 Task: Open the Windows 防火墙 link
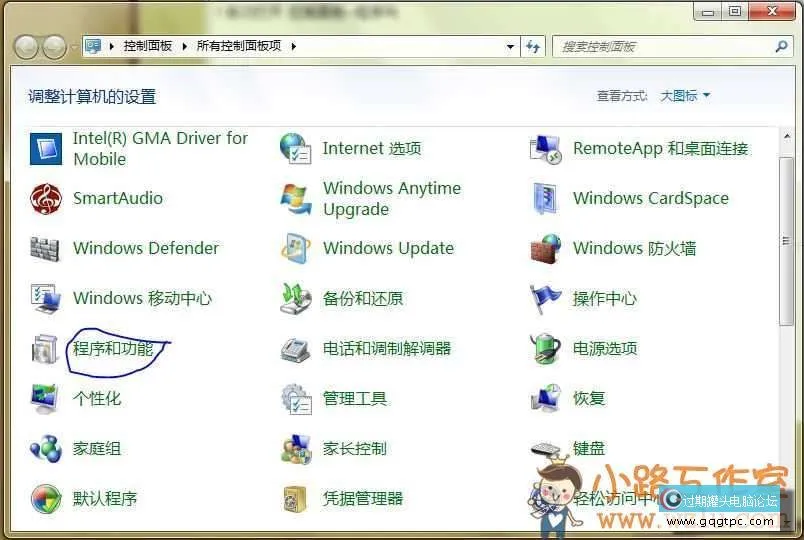coord(635,248)
